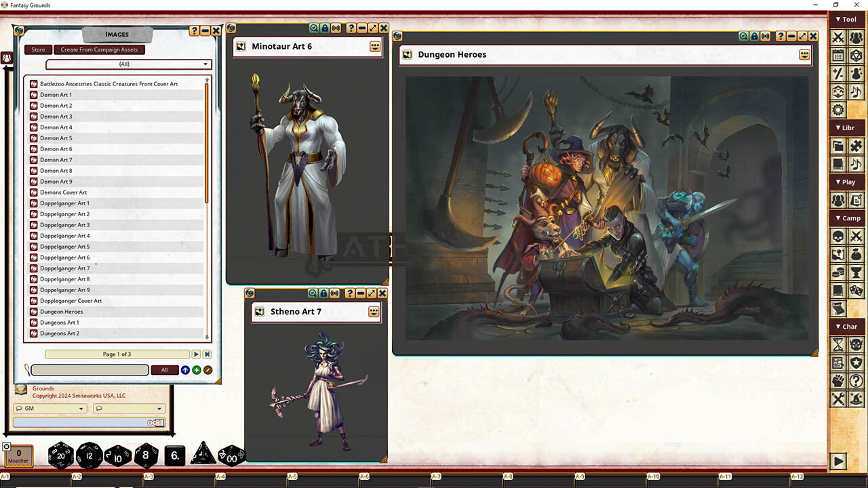Image resolution: width=868 pixels, height=488 pixels.
Task: Collapse the Tool section in the right sidebar
Action: click(x=846, y=19)
